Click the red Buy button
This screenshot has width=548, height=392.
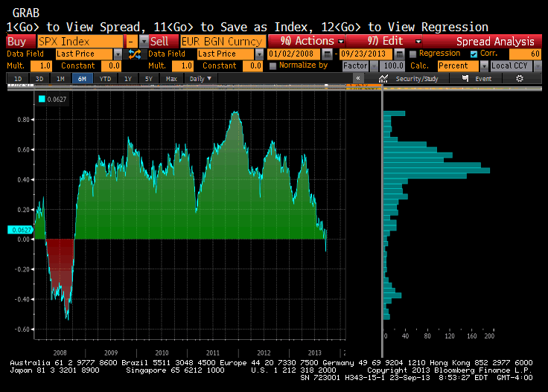click(x=21, y=41)
